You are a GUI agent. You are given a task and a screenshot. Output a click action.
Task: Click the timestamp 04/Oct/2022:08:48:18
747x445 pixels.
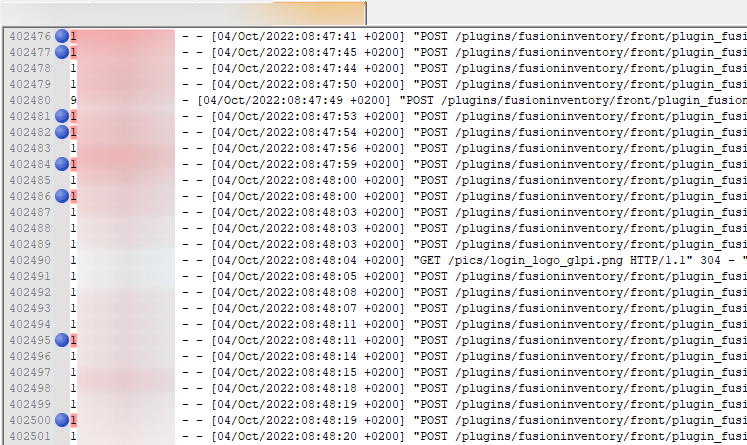point(287,388)
